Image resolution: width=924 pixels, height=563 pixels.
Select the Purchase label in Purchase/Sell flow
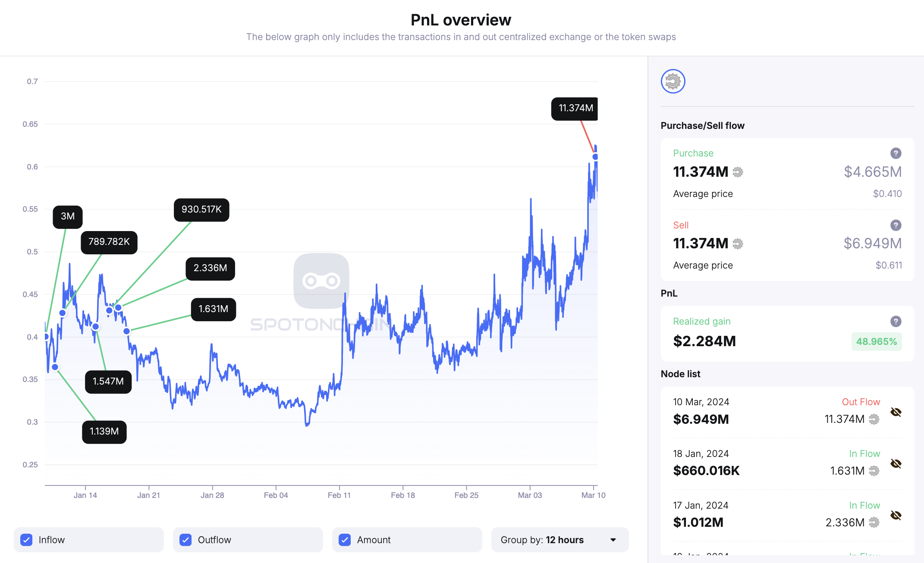[x=693, y=153]
